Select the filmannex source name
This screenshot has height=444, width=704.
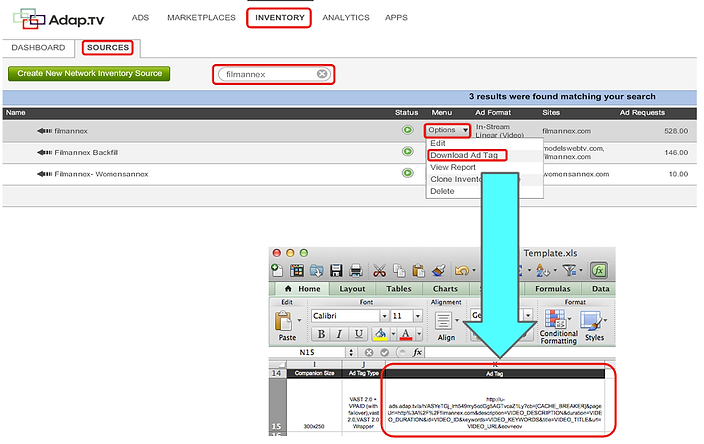tap(71, 131)
